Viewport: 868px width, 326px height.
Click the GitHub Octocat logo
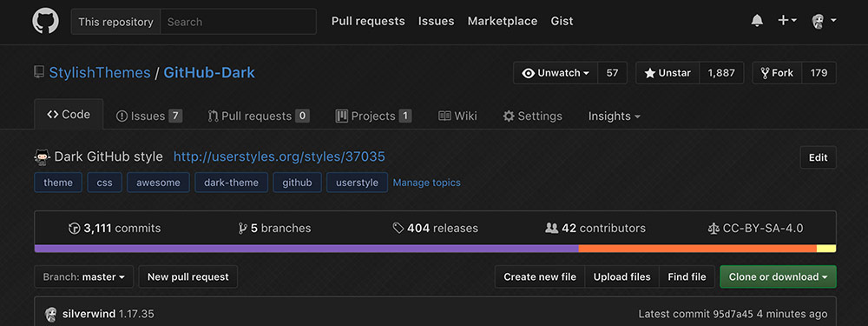coord(45,22)
